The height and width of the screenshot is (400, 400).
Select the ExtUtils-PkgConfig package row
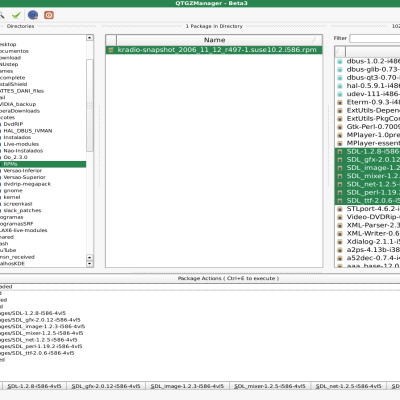tap(367, 119)
